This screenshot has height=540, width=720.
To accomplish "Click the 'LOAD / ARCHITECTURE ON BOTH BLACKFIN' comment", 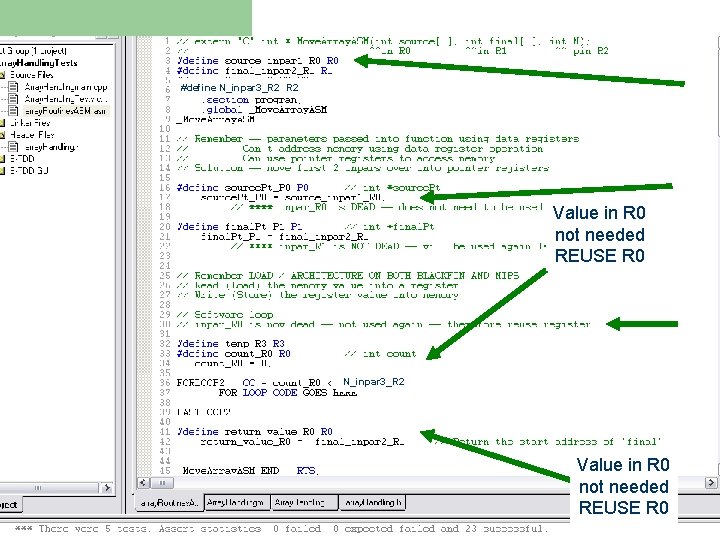I will (x=348, y=276).
